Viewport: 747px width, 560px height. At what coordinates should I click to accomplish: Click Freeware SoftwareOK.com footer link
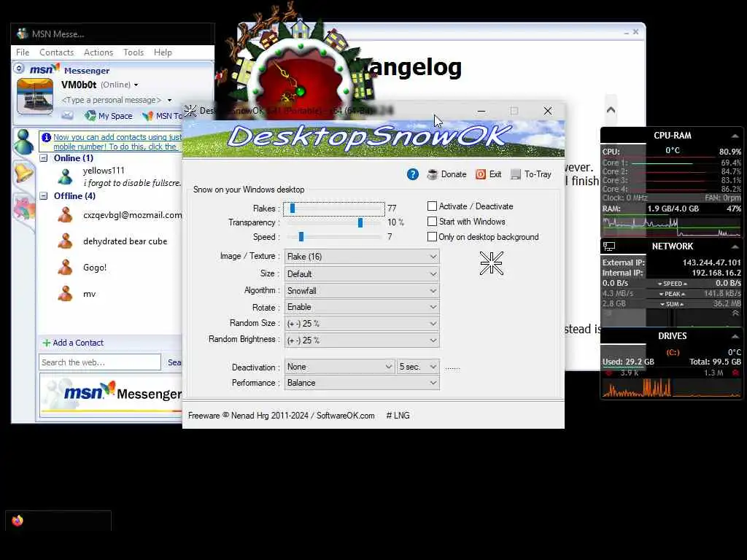point(281,416)
